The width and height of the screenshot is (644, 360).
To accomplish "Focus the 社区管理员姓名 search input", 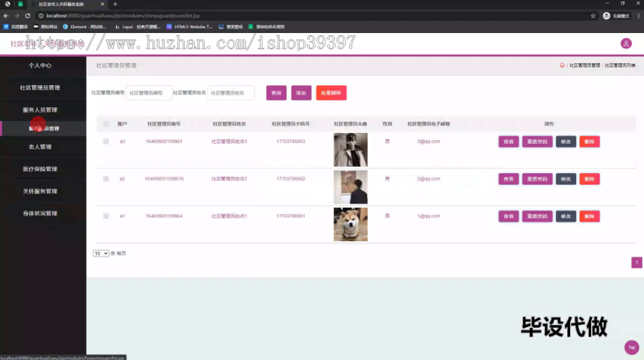I will pyautogui.click(x=231, y=93).
